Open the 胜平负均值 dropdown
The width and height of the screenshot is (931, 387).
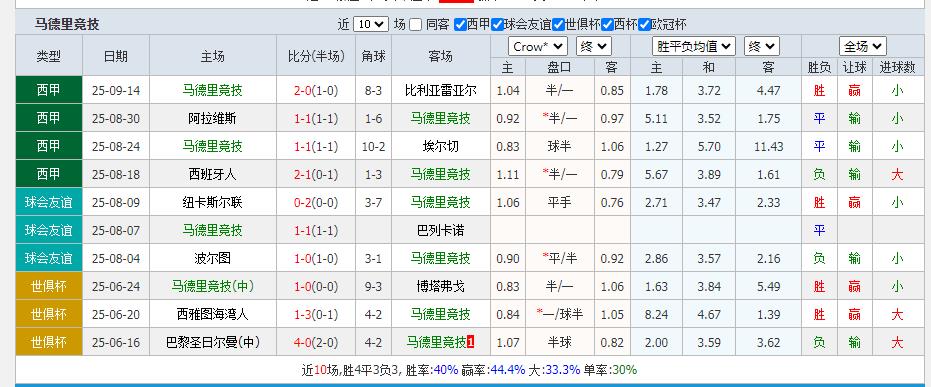(694, 46)
